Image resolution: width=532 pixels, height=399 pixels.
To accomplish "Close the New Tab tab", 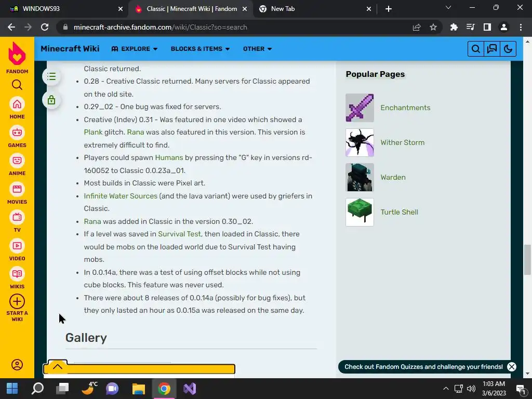I will 369,9.
